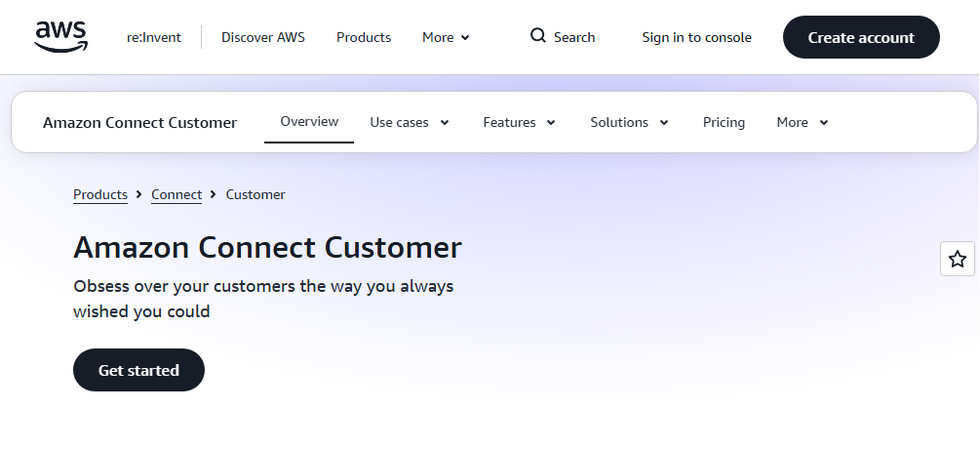Go to Connect breadcrumb link
This screenshot has width=980, height=450.
click(x=176, y=194)
